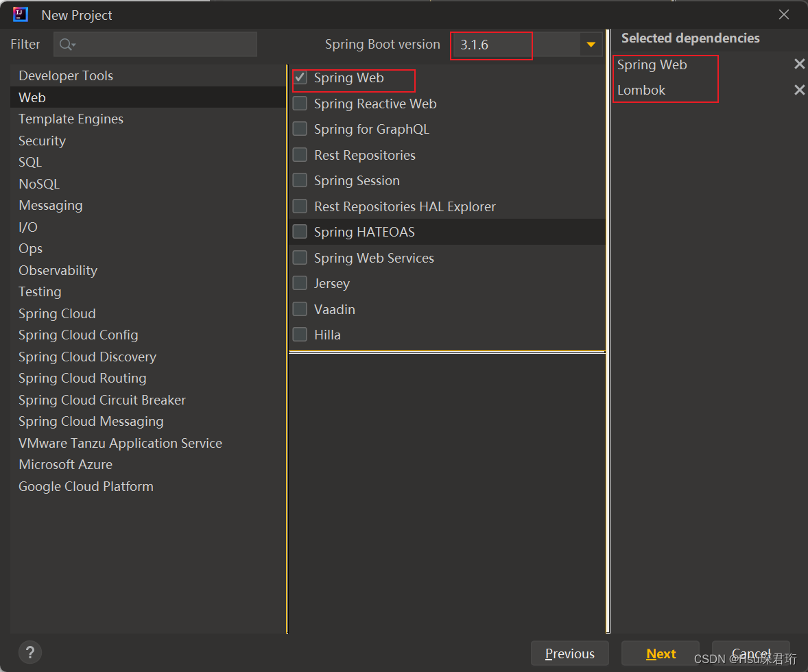Close the New Project dialog

[784, 14]
